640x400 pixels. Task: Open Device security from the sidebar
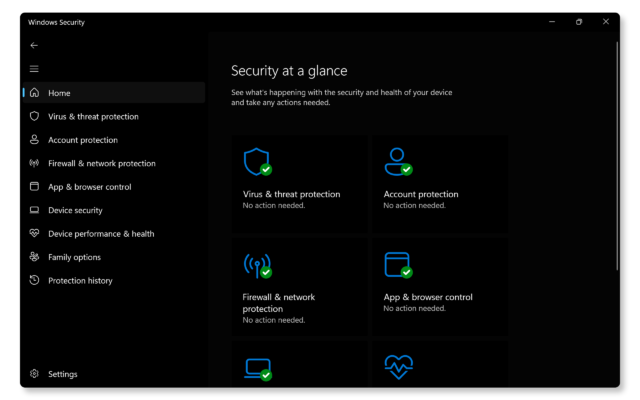[75, 210]
